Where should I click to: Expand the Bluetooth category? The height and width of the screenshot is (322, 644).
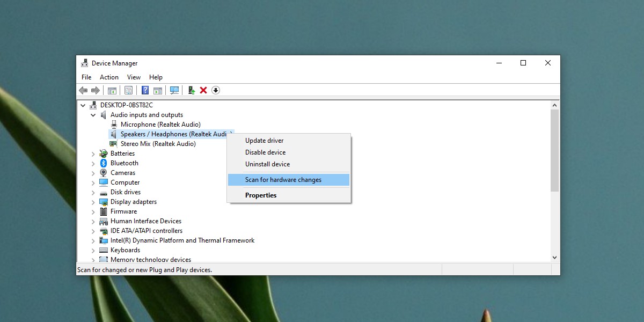click(x=93, y=163)
